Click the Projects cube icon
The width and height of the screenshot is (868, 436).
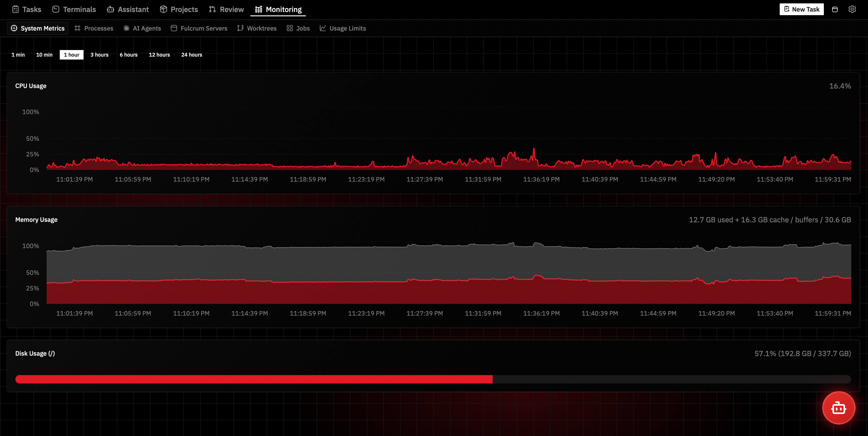click(164, 9)
